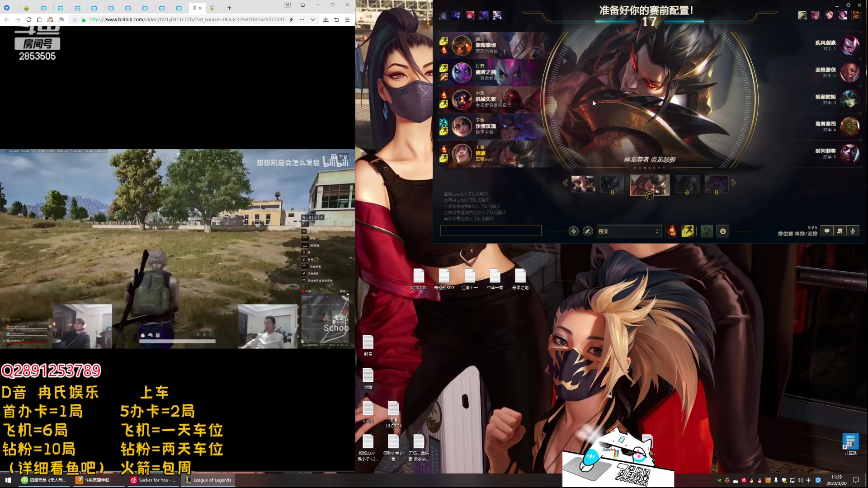
Task: Click enemy 时间刺客 champion portrait
Action: click(x=850, y=154)
